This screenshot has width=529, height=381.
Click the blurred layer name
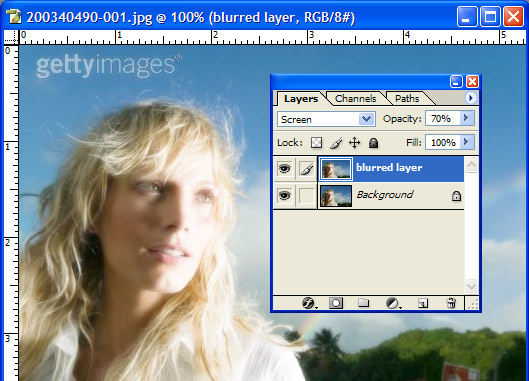pos(389,167)
